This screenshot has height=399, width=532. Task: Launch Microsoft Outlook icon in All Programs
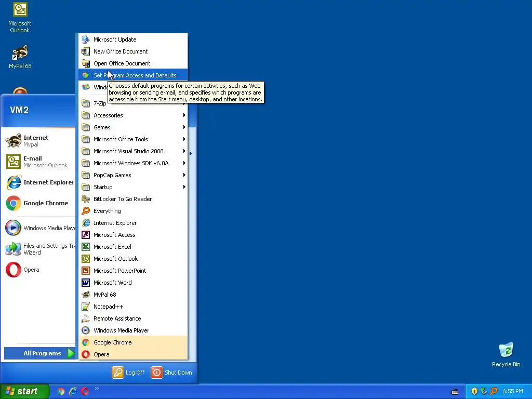(x=86, y=259)
